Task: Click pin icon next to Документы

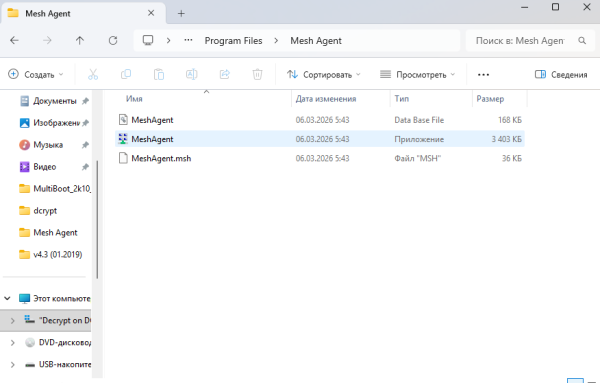Action: click(x=85, y=101)
